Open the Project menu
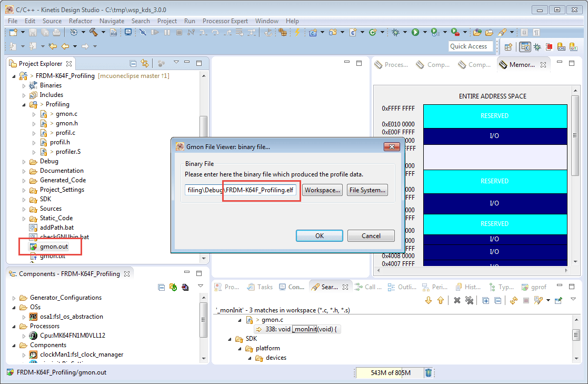Viewport: 588px width, 384px height. click(167, 21)
